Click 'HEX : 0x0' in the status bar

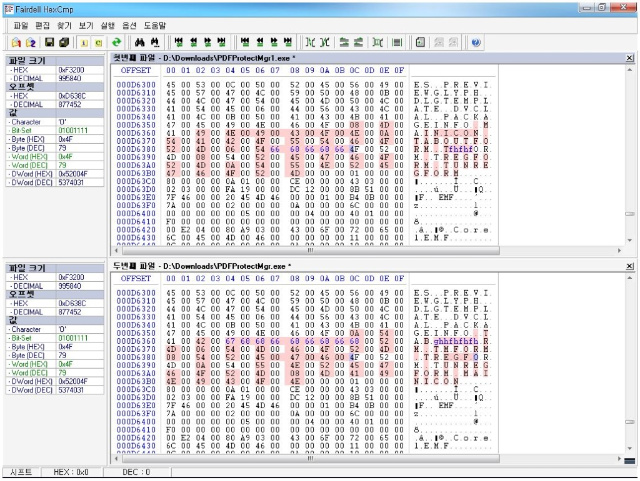(71, 472)
